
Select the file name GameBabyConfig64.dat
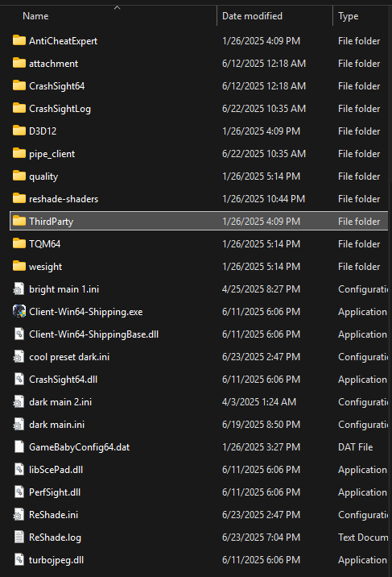(80, 447)
